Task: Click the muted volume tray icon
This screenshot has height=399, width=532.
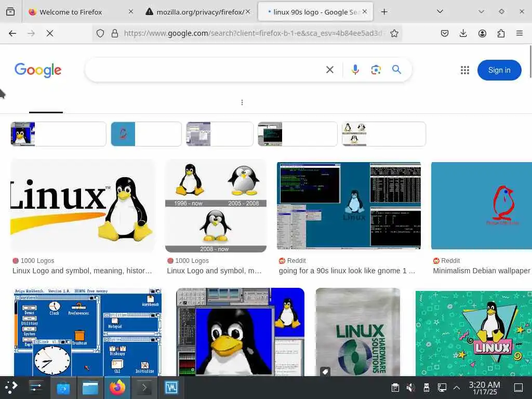Action: [x=410, y=388]
